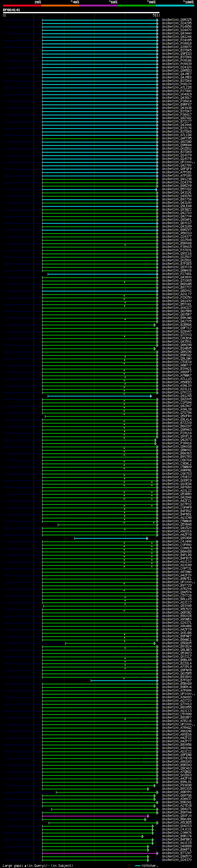Select the label UniRef100_Q8GV02
This screenshot has width=197, height=868.
(x=177, y=291)
